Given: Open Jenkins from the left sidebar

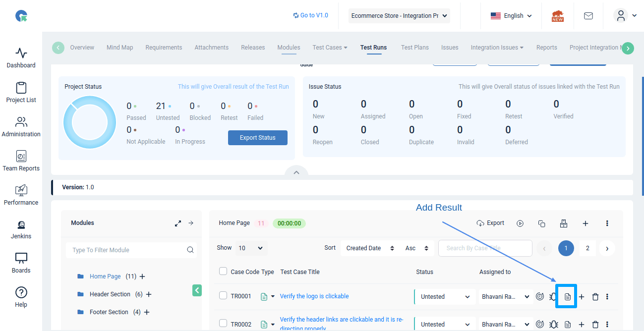Looking at the screenshot, I should (21, 229).
